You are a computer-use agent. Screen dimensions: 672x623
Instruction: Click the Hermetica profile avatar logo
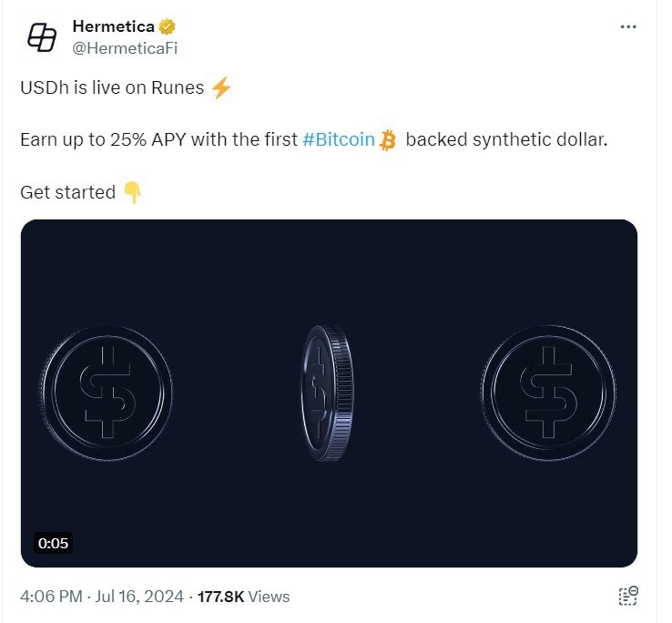pos(42,36)
